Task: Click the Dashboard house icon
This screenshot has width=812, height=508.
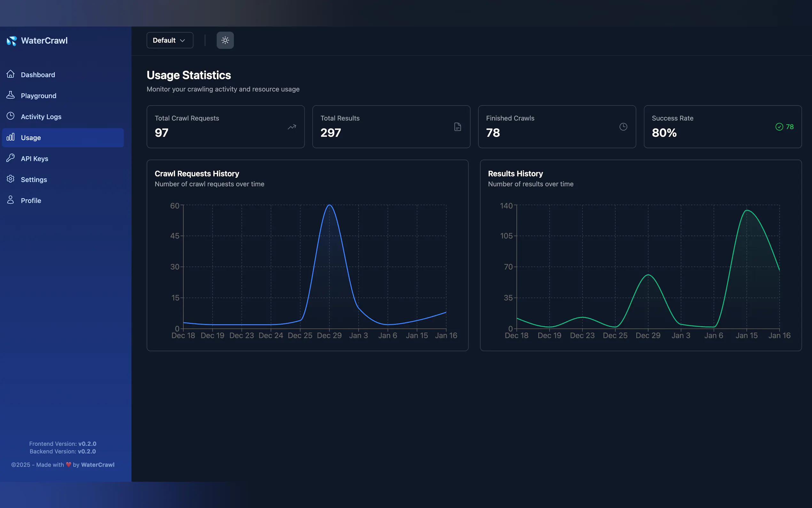Action: [x=11, y=74]
